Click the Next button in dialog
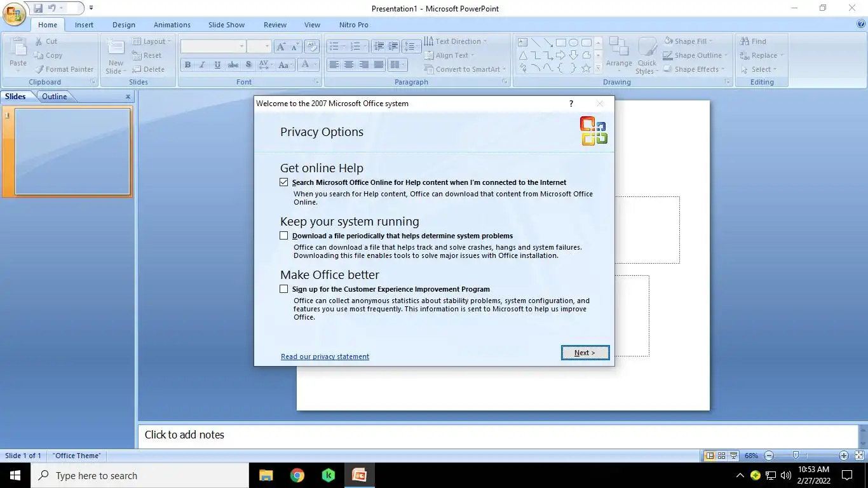868x488 pixels. pyautogui.click(x=585, y=353)
